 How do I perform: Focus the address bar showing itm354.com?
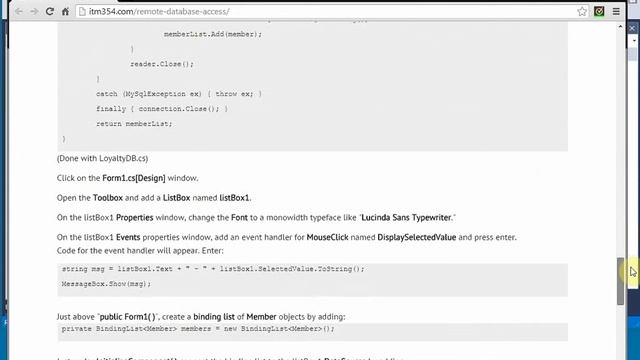pyautogui.click(x=333, y=11)
